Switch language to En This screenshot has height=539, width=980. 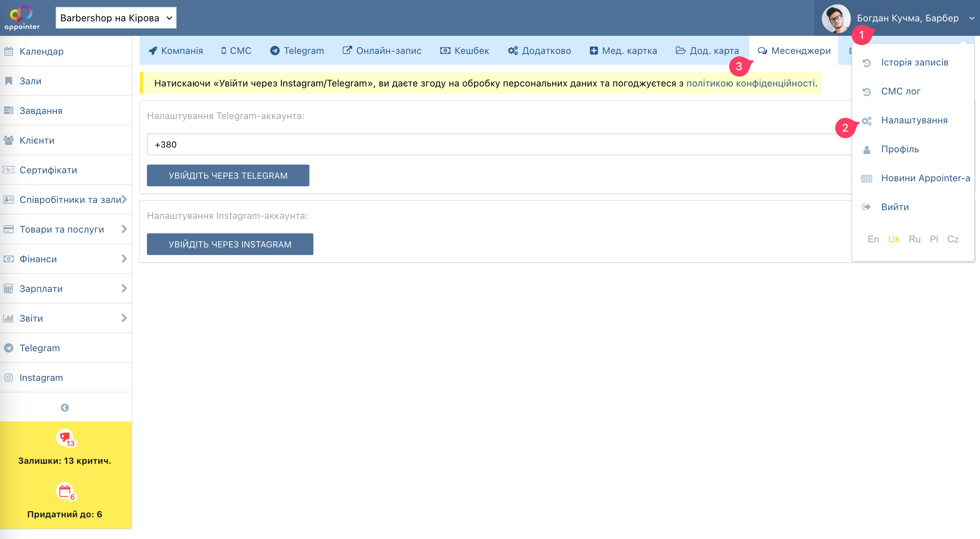tap(873, 239)
